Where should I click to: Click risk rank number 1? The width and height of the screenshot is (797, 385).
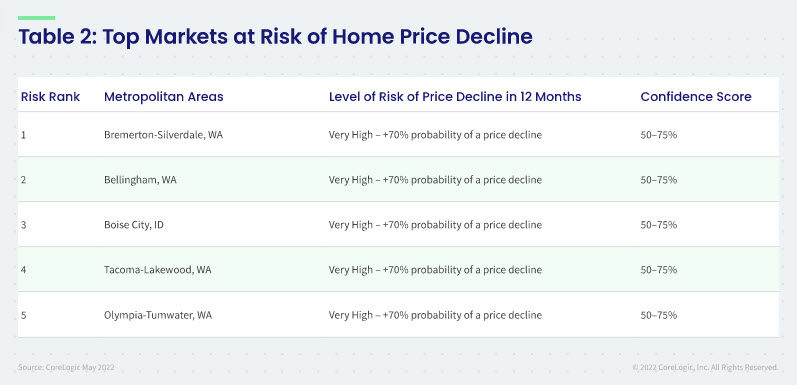(23, 135)
